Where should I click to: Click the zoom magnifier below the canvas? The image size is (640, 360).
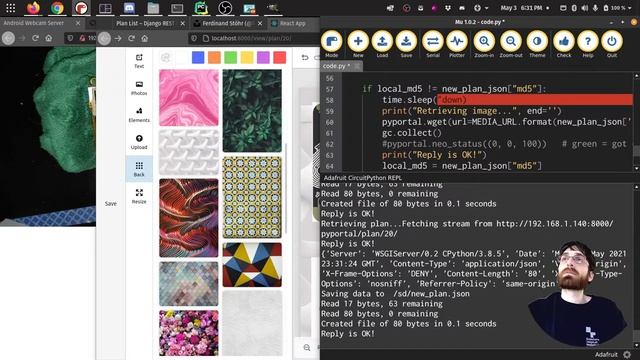pyautogui.click(x=307, y=347)
